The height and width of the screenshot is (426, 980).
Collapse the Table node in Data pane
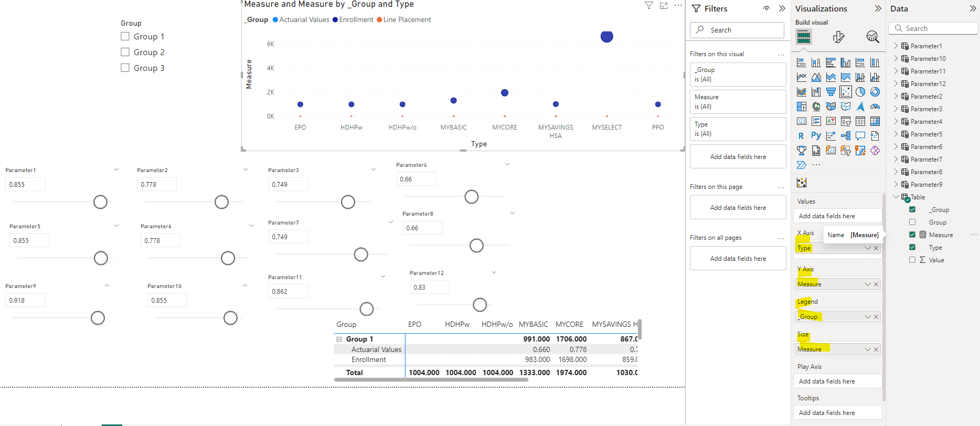[x=896, y=197]
